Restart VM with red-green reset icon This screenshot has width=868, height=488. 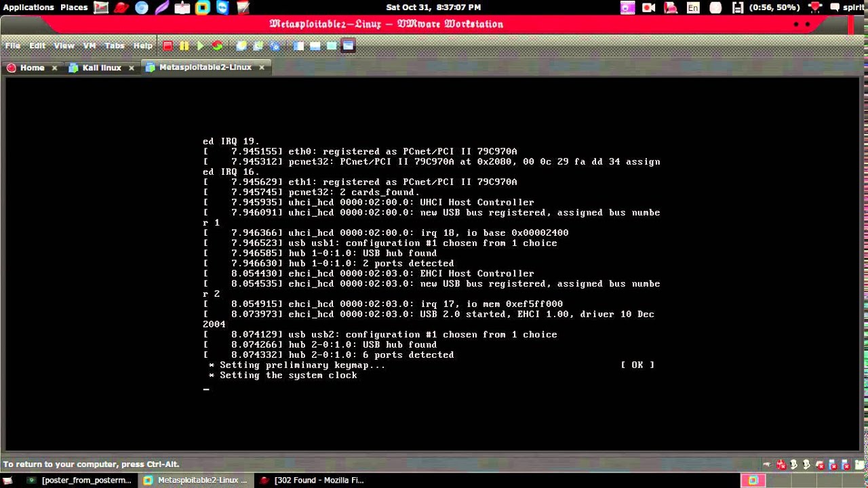217,46
